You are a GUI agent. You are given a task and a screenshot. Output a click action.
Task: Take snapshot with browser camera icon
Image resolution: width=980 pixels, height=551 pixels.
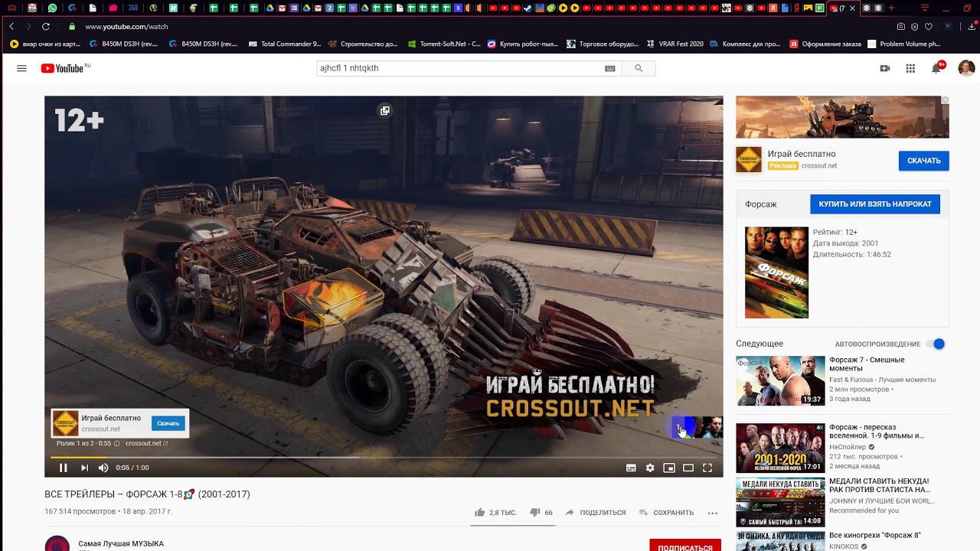coord(900,26)
